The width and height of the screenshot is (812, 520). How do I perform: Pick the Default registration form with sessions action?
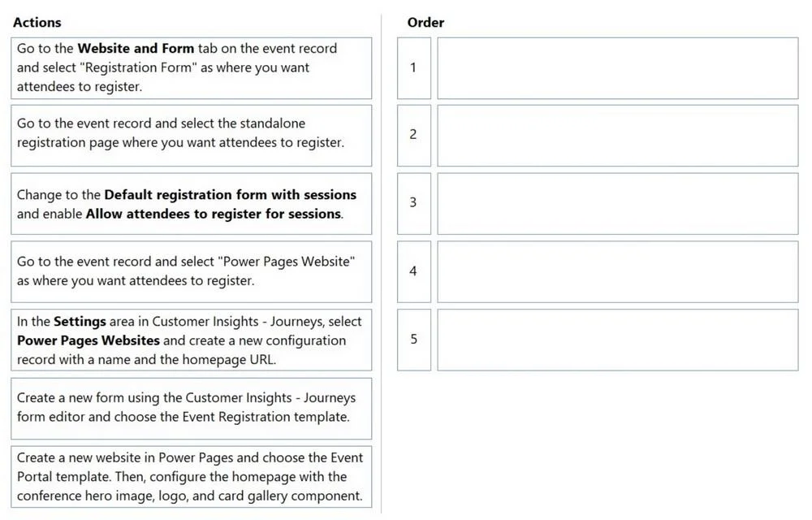pos(191,204)
